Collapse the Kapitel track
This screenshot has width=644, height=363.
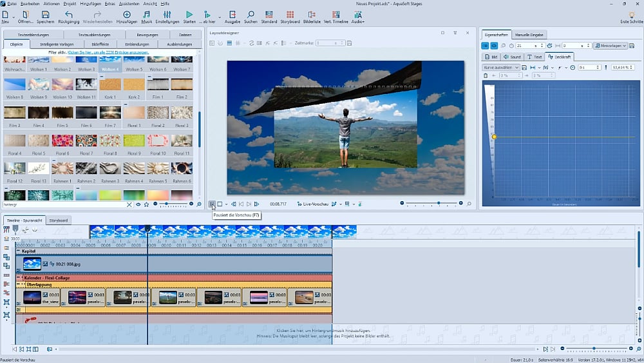pos(19,251)
